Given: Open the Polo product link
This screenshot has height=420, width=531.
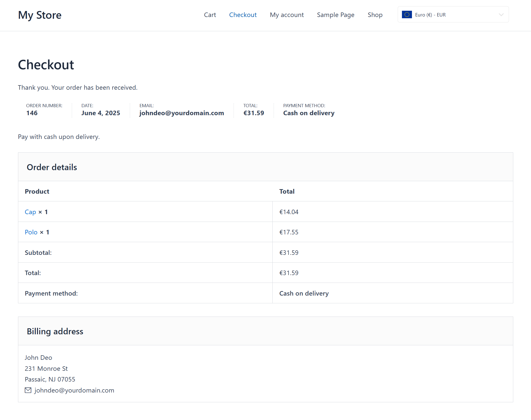Looking at the screenshot, I should tap(31, 232).
